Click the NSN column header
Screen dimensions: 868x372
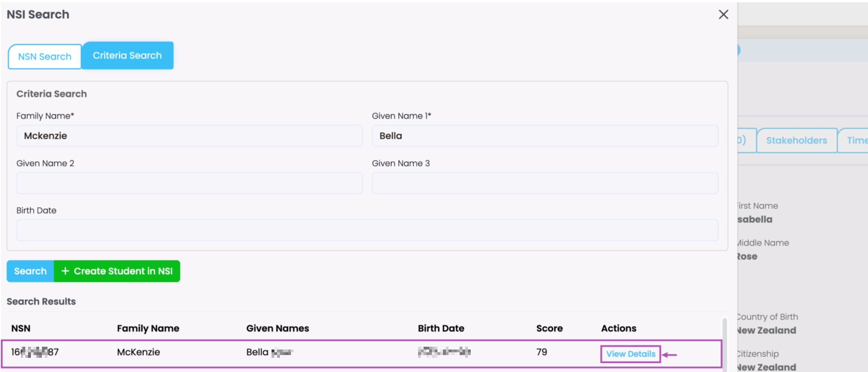(21, 328)
